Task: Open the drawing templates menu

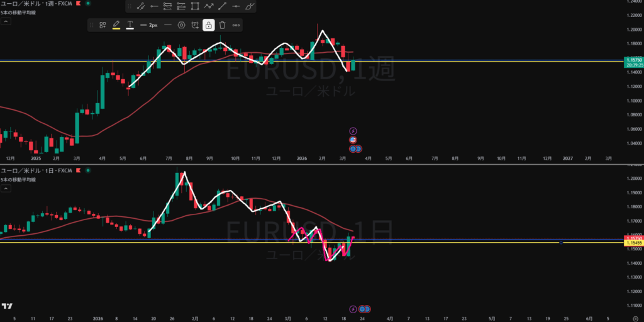Action: coord(103,25)
